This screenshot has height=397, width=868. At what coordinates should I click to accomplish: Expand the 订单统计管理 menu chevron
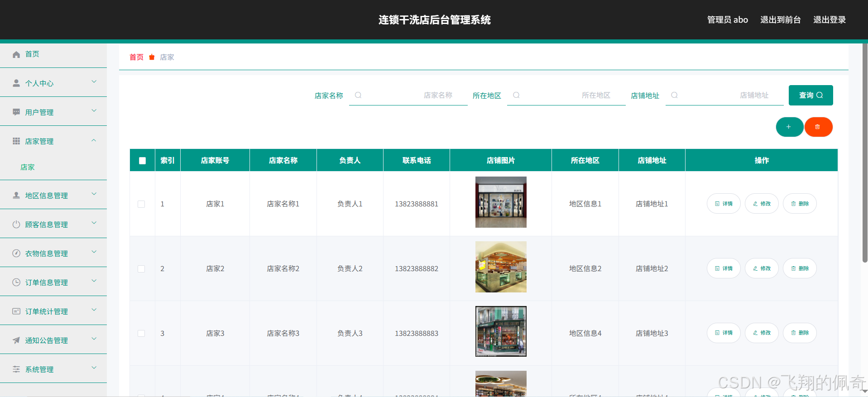pos(94,310)
